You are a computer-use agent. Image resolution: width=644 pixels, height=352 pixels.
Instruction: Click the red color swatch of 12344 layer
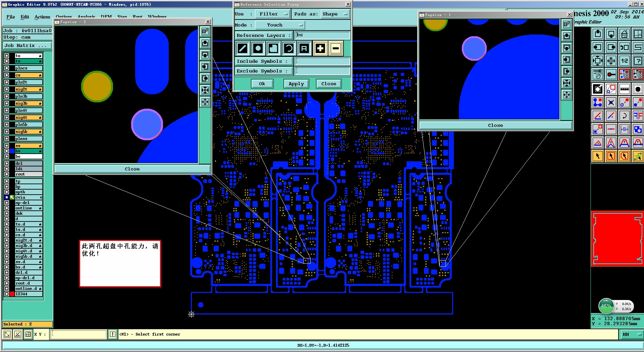tap(12, 294)
